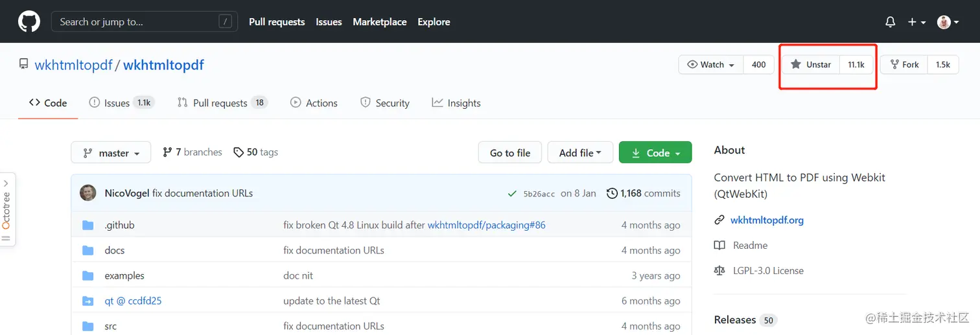
Task: Open Explore in top navigation
Action: pos(434,21)
